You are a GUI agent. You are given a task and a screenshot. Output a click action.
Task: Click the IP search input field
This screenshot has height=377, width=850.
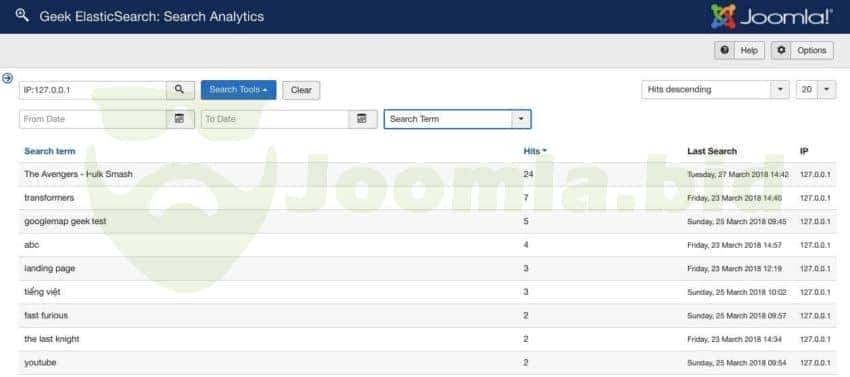(93, 90)
